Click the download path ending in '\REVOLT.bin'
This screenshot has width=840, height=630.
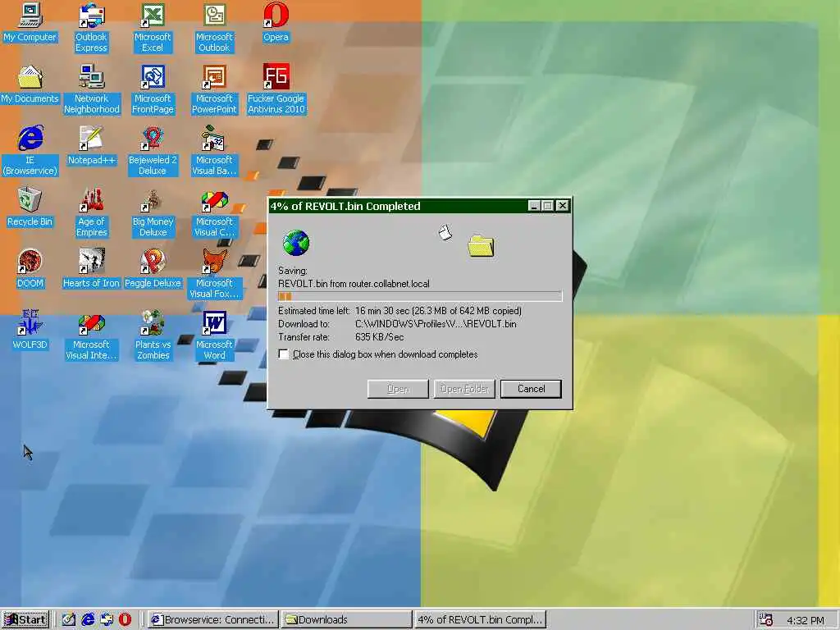[436, 323]
